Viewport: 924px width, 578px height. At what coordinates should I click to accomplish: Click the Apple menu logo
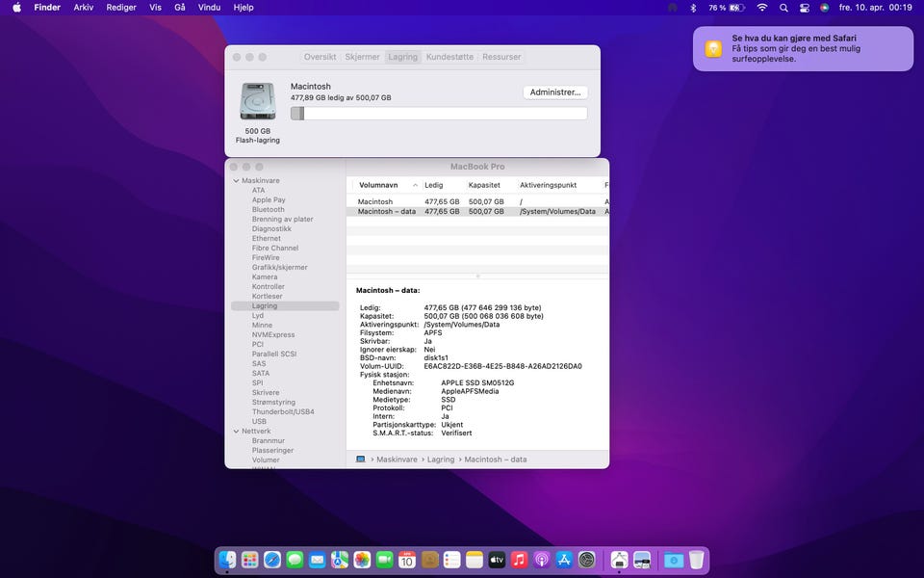[17, 8]
